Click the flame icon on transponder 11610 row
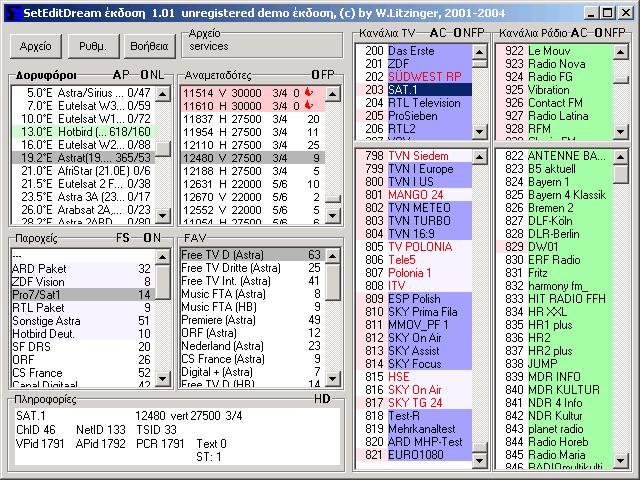640x480 pixels. click(309, 106)
